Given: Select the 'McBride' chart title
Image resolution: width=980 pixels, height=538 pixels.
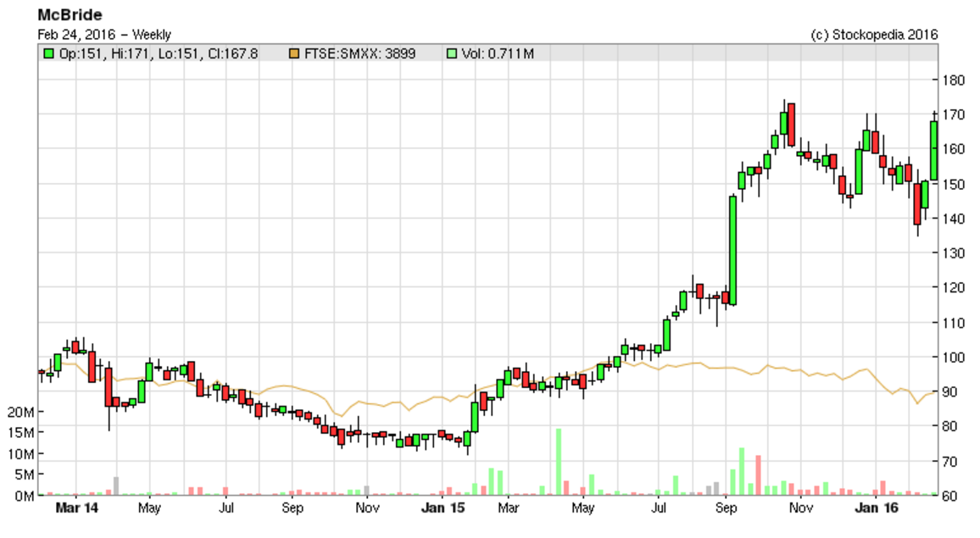Looking at the screenshot, I should point(70,14).
